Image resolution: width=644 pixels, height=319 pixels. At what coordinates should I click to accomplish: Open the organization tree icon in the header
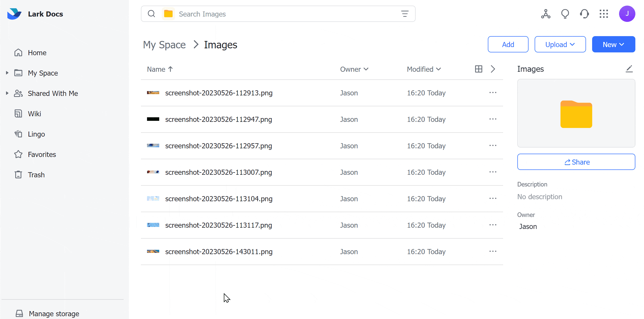coord(546,14)
